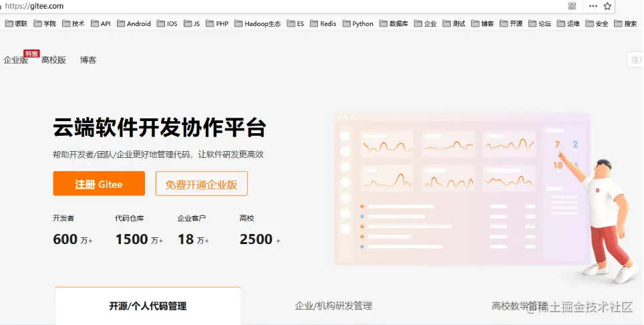Open the 测试 bookmarks folder
This screenshot has width=644, height=325.
[454, 23]
